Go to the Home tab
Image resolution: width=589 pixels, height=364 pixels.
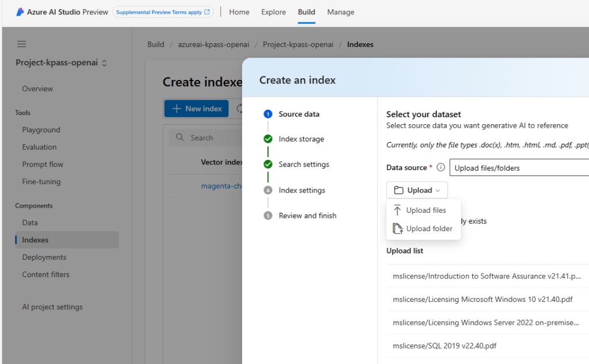pos(239,12)
